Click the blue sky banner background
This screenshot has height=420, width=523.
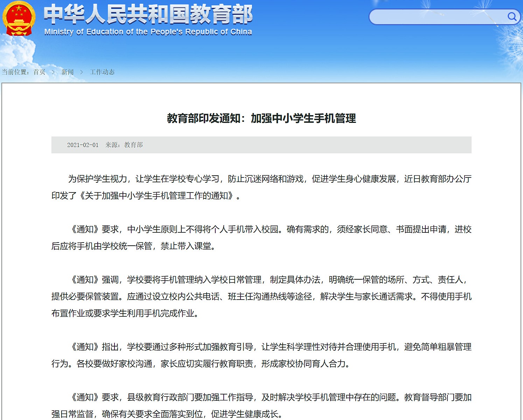click(315, 49)
